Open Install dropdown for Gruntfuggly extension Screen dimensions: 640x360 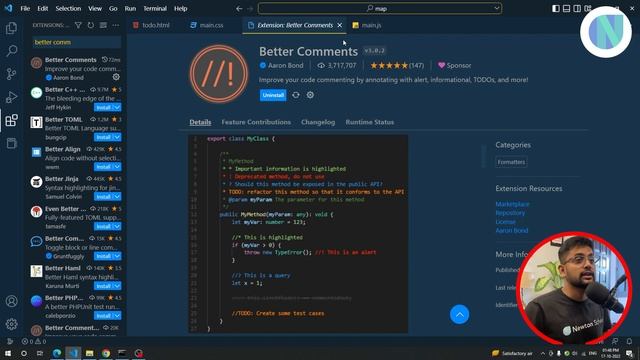coord(117,256)
